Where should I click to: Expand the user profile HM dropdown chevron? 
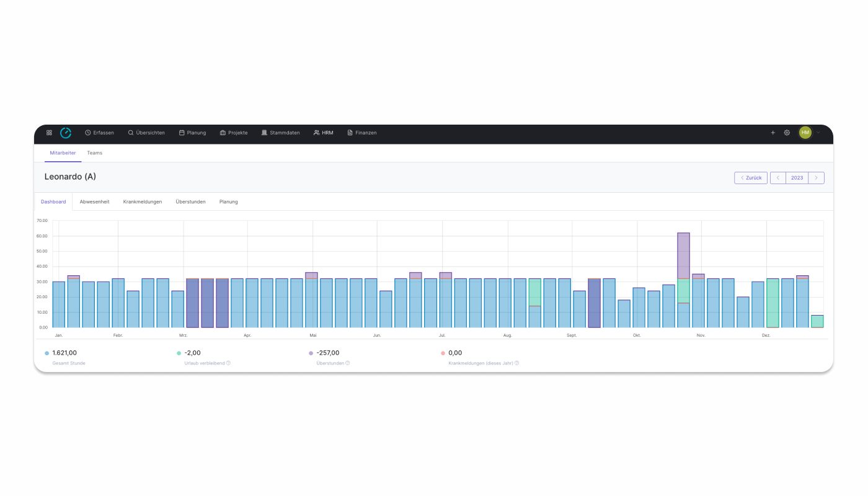click(x=817, y=132)
